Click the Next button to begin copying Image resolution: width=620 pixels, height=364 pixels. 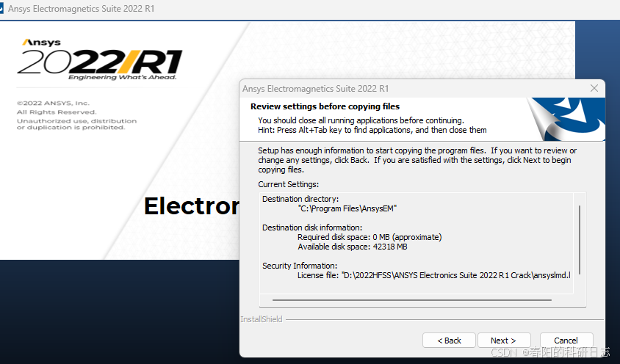point(503,341)
